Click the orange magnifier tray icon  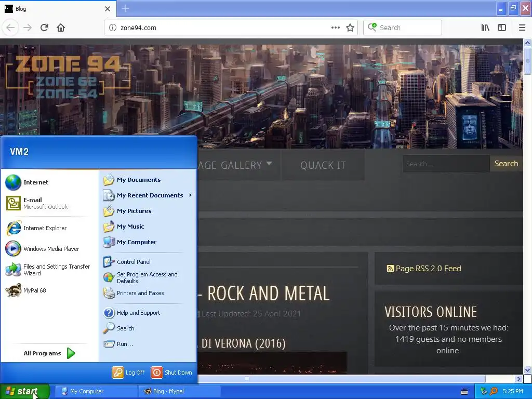pos(494,391)
